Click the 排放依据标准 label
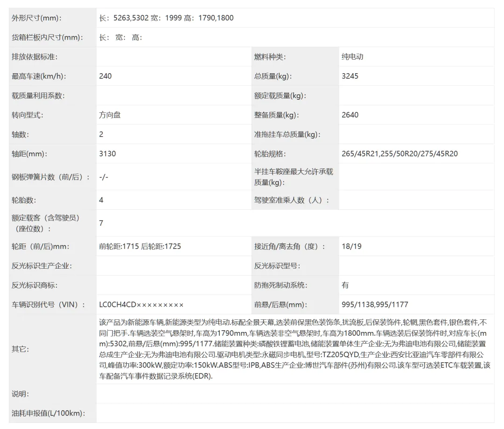 coord(35,57)
